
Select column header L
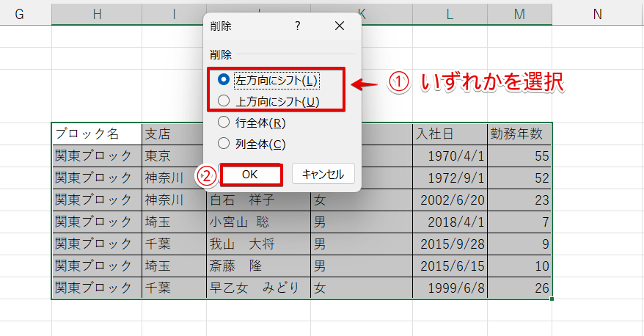450,15
